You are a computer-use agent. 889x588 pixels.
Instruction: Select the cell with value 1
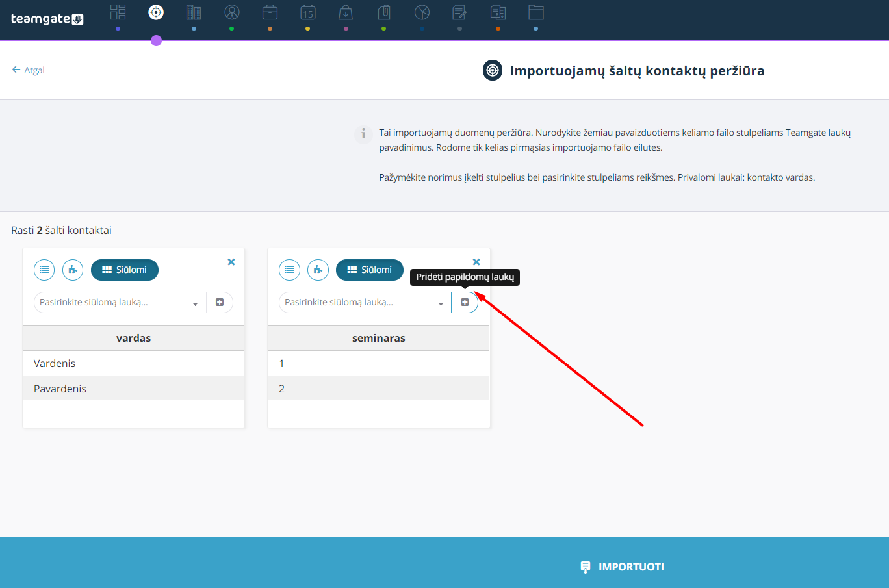[x=379, y=363]
